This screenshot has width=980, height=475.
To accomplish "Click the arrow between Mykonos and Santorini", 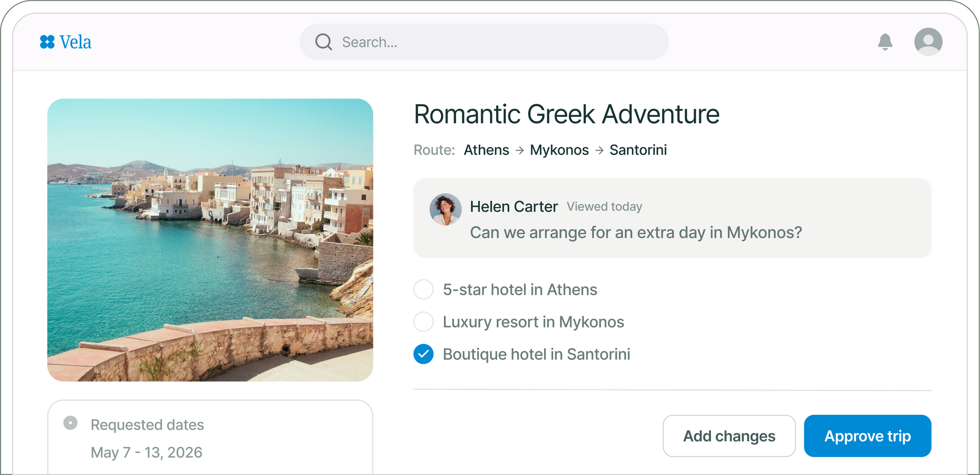I will point(599,150).
